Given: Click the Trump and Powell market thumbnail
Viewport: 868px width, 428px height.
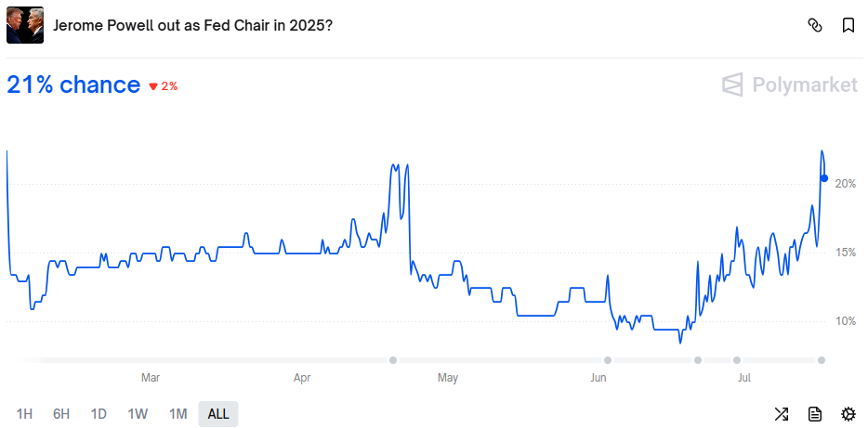Looking at the screenshot, I should pos(25,25).
